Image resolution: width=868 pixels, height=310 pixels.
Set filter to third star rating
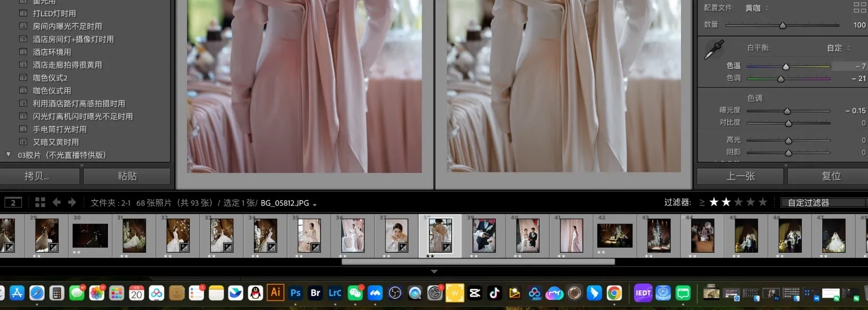pyautogui.click(x=738, y=202)
